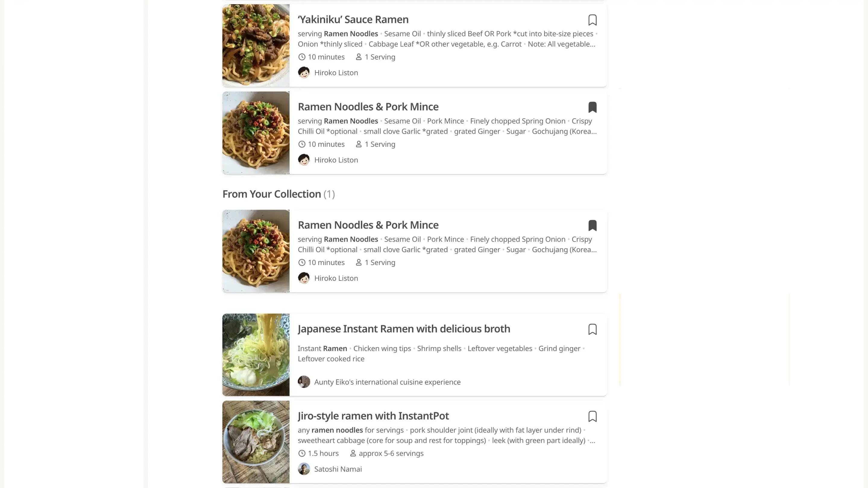868x488 pixels.
Task: Open the 'Yakiniku' Sauce Ramen recipe title
Action: [x=353, y=20]
